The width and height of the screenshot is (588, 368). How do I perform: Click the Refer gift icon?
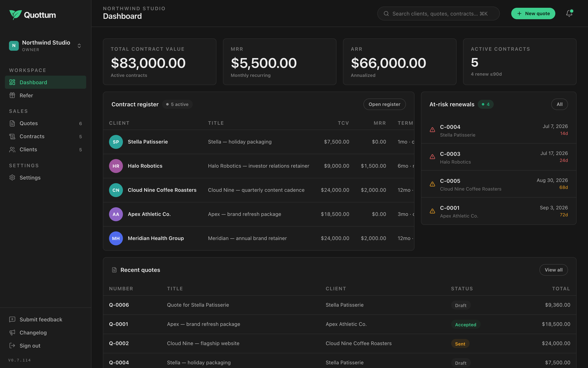(x=12, y=95)
